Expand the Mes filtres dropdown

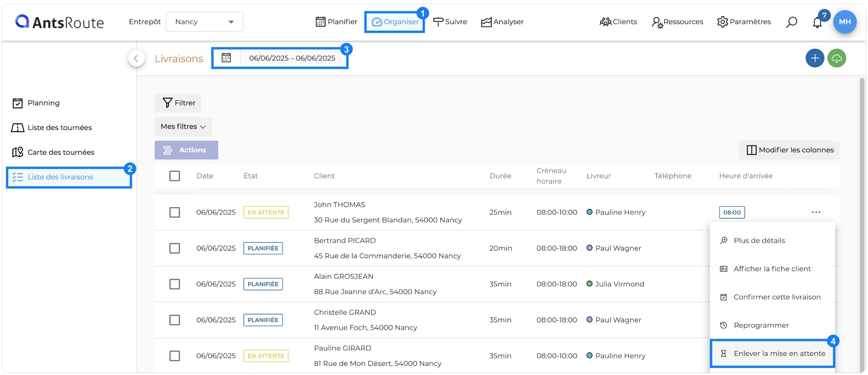pyautogui.click(x=183, y=126)
